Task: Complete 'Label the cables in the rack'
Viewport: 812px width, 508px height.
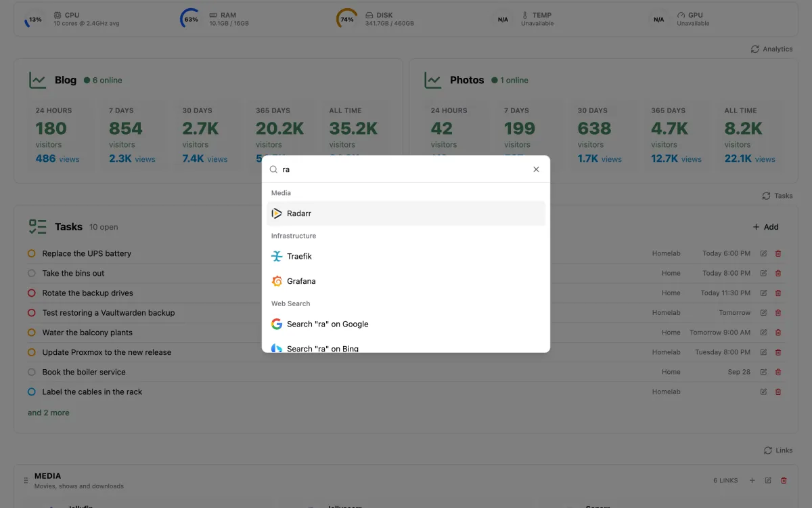Action: (31, 391)
